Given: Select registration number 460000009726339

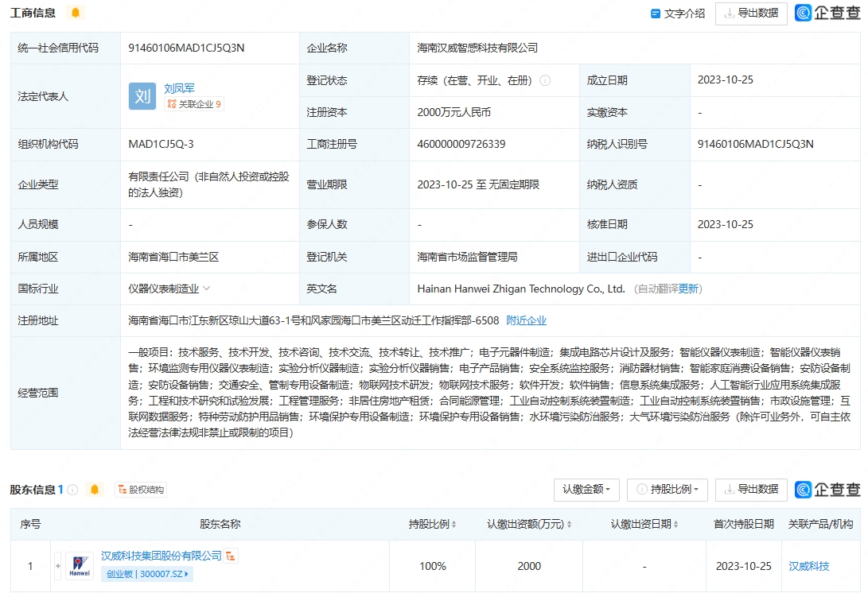Looking at the screenshot, I should coord(461,145).
